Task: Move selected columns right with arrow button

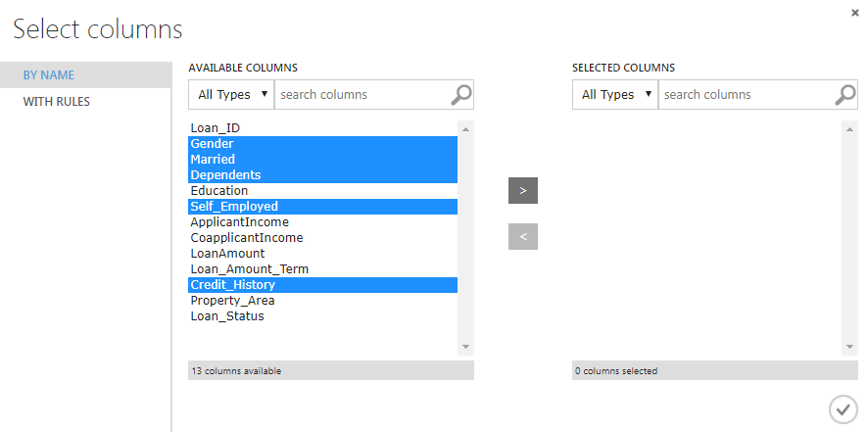Action: (523, 191)
